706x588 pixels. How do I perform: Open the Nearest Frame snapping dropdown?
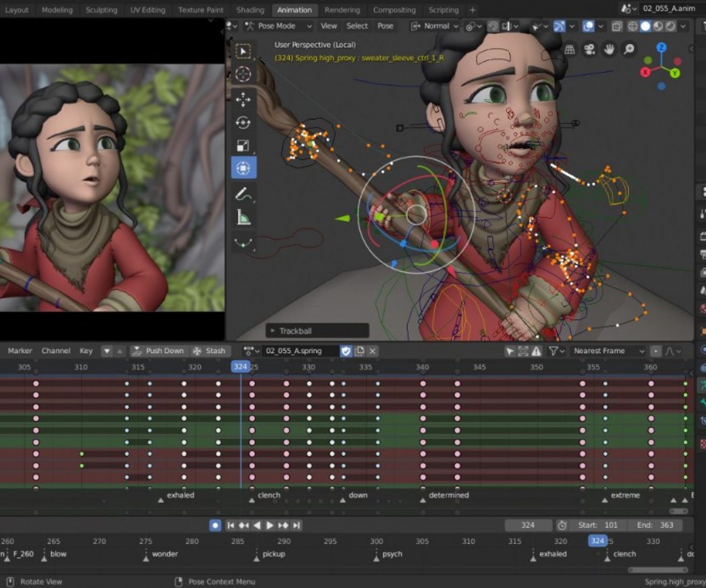(x=608, y=351)
